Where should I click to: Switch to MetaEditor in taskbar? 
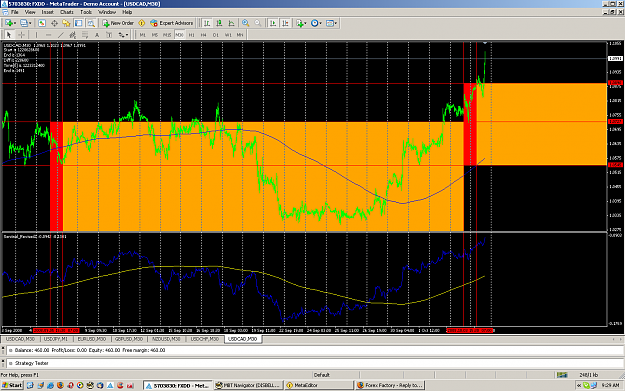[318, 385]
